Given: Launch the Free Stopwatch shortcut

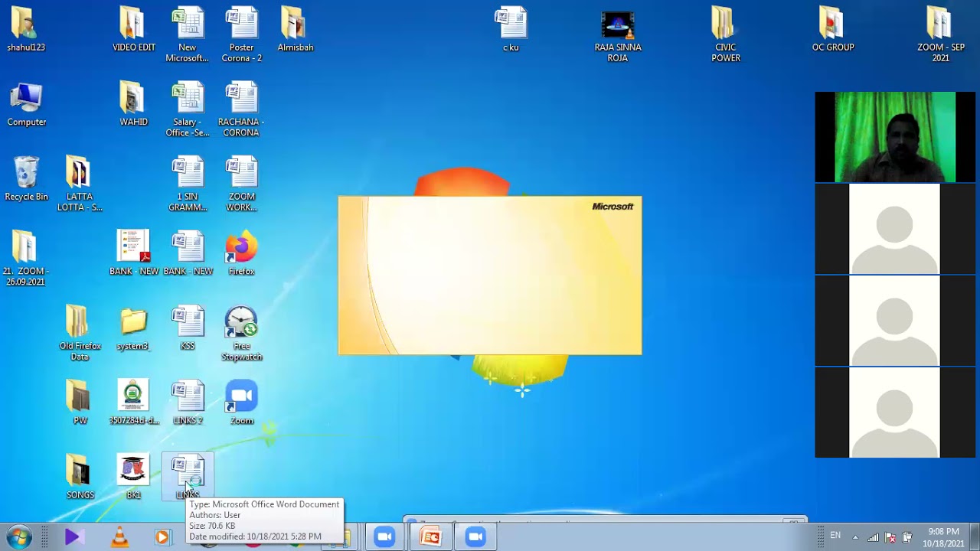Looking at the screenshot, I should [x=241, y=334].
